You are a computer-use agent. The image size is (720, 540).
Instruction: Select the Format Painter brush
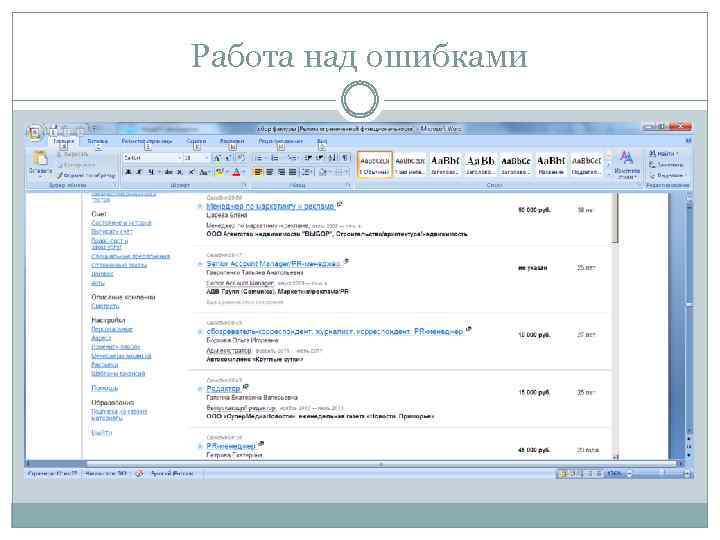click(86, 175)
